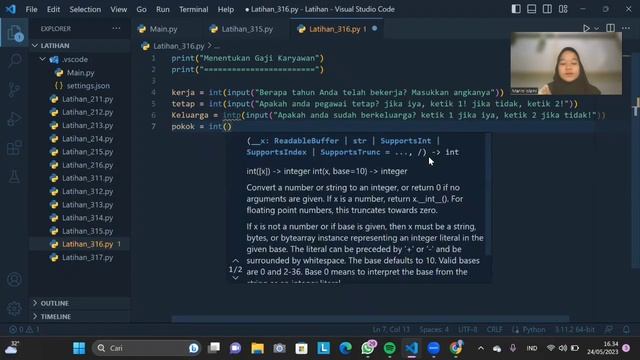Open the Run menu
Viewport: 640px width, 360px height.
coord(162,9)
